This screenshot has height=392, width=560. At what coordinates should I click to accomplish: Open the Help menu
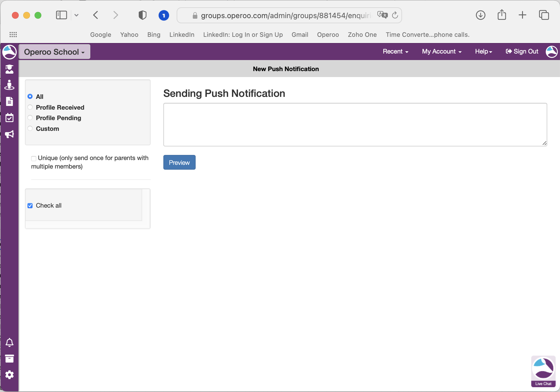pos(483,52)
